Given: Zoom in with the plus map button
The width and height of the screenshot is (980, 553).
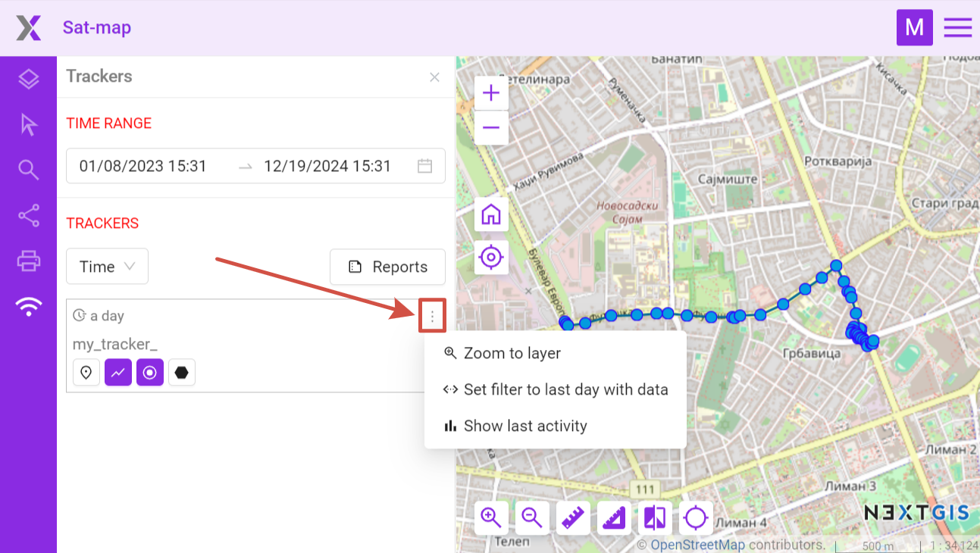Looking at the screenshot, I should tap(491, 93).
